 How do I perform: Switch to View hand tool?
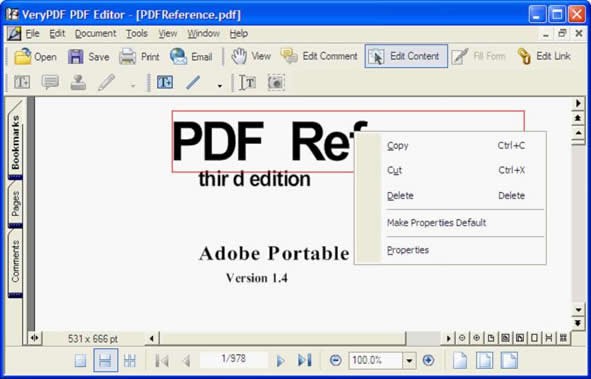pos(251,57)
